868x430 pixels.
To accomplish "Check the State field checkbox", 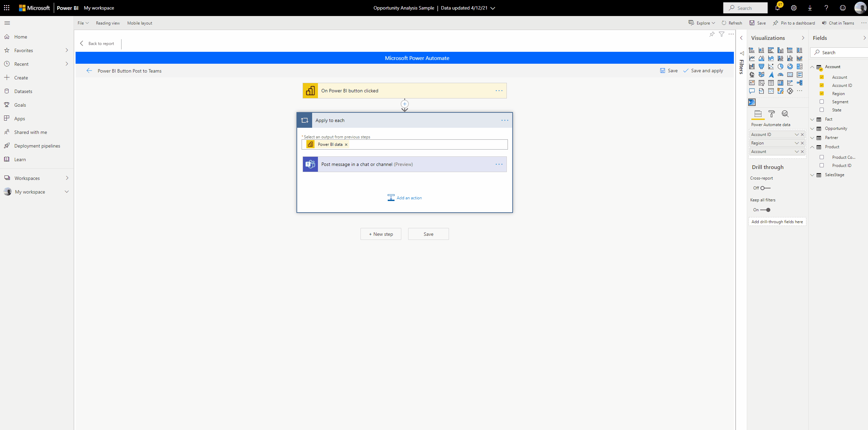I will tap(822, 110).
